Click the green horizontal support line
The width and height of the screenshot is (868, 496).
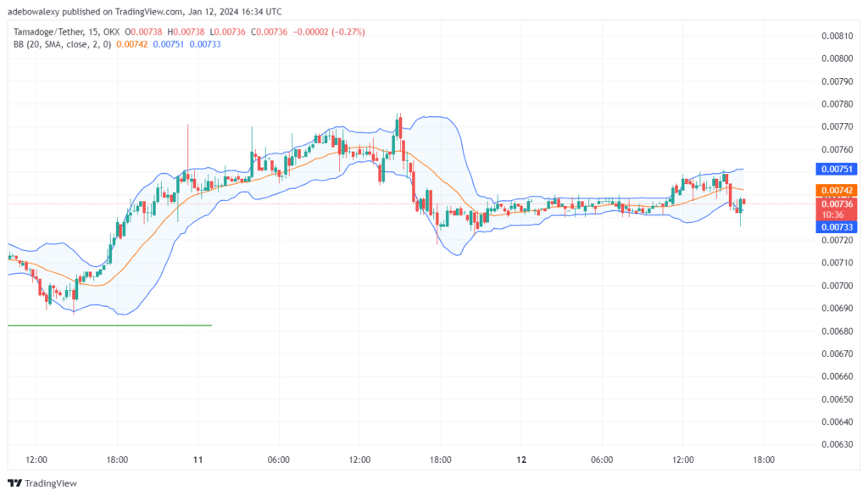[x=109, y=326]
